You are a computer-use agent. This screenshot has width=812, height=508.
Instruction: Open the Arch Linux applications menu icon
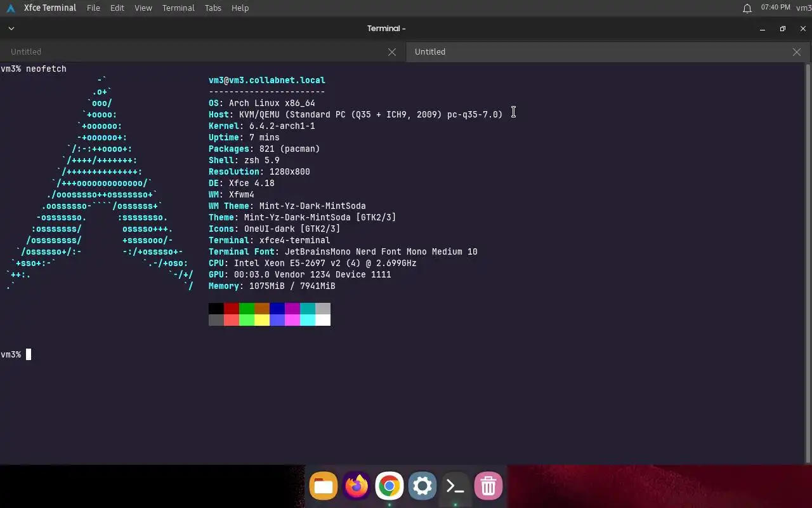pos(10,8)
